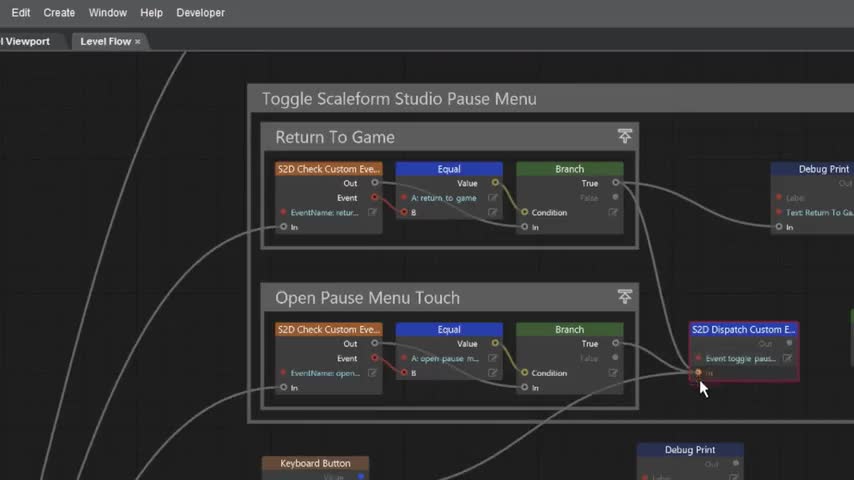Click In connector of Return To Game Debug Print

[x=779, y=227]
